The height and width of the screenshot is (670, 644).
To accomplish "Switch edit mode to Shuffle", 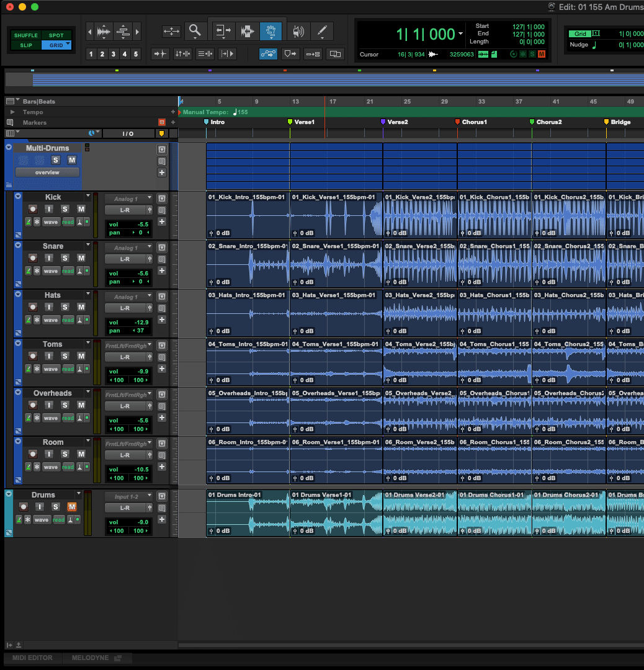I will pos(25,35).
